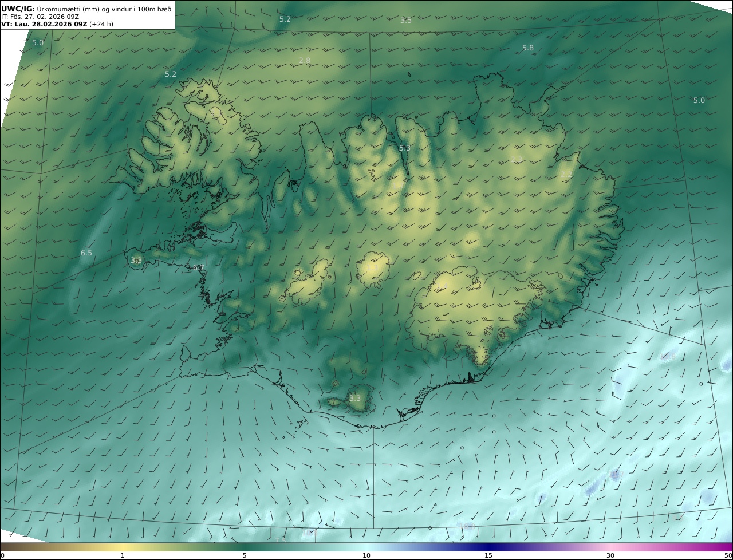Click the 2.8 value label north of Iceland

304,60
